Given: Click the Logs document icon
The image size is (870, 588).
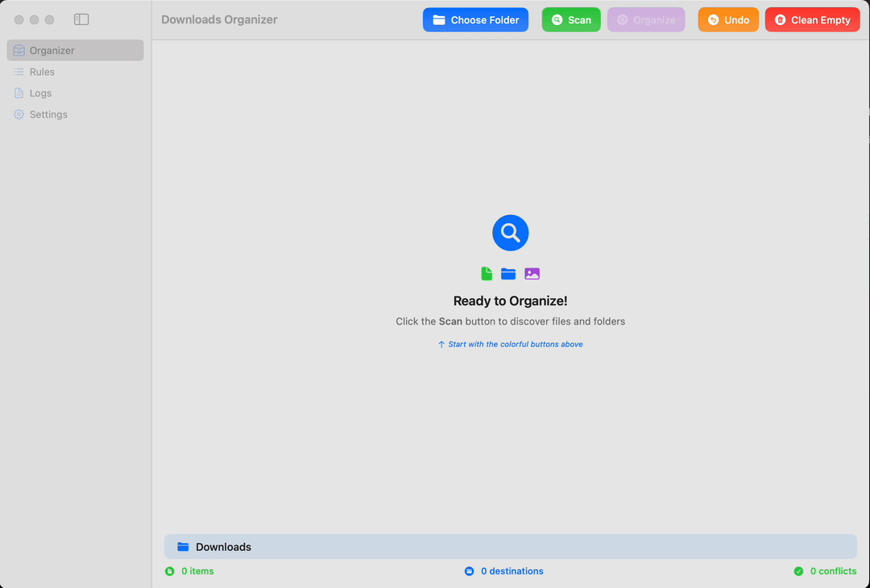Looking at the screenshot, I should tap(18, 93).
